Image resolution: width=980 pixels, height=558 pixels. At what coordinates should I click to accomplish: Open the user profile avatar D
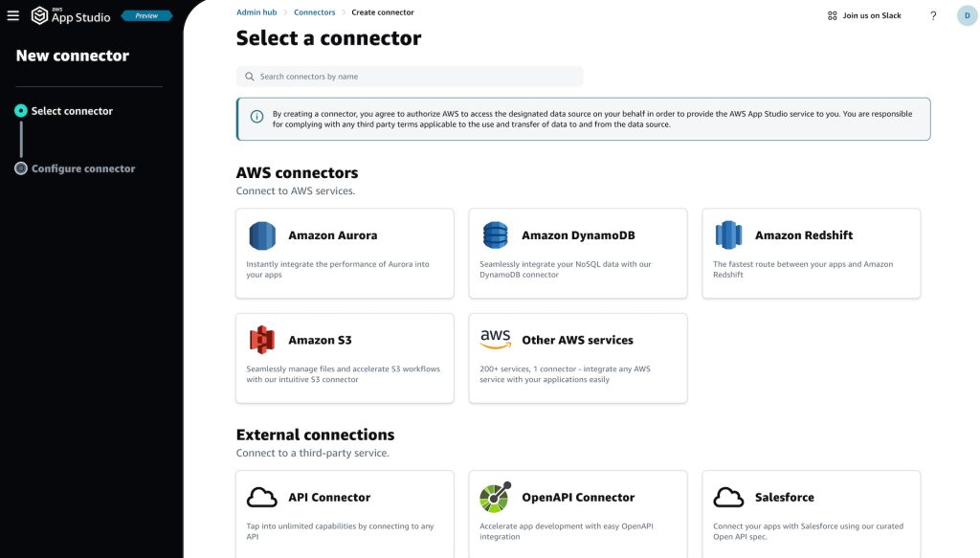[967, 16]
